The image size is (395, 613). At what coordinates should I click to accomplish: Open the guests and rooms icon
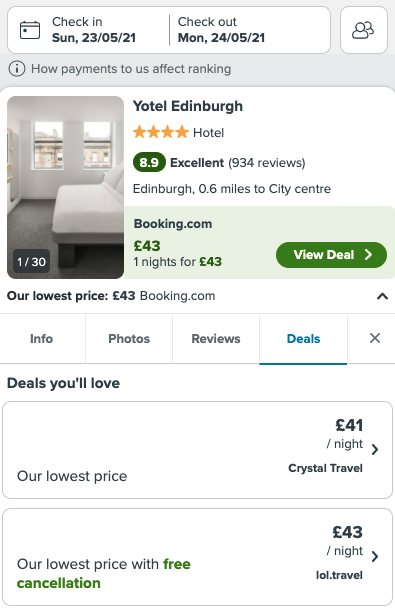click(363, 30)
